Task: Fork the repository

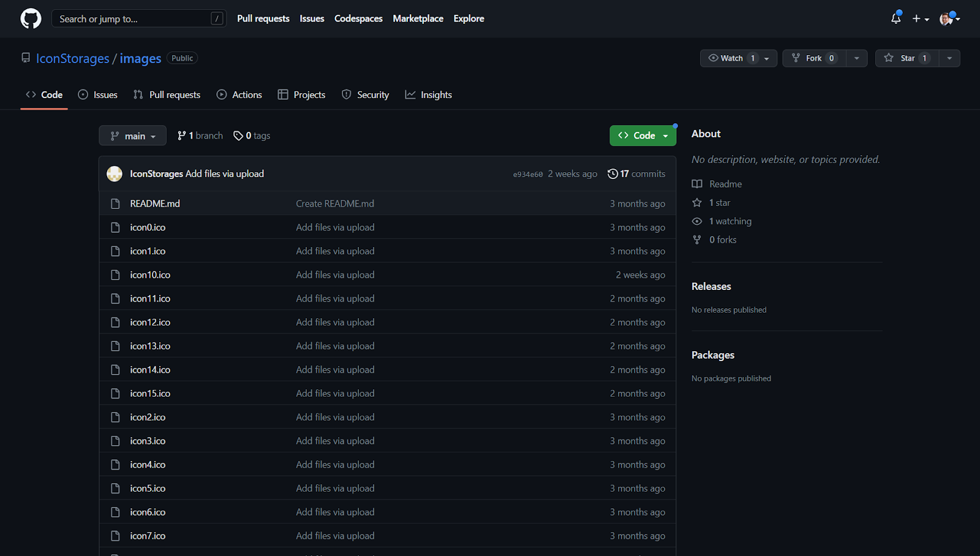Action: (x=814, y=58)
